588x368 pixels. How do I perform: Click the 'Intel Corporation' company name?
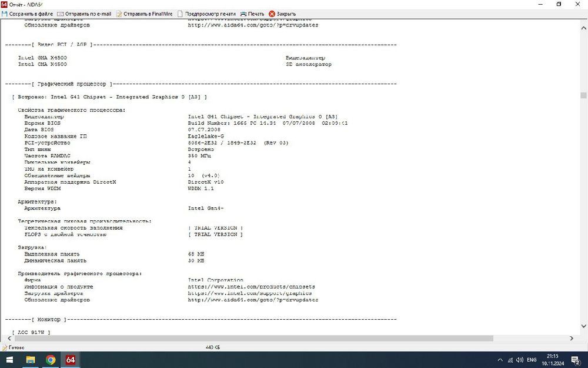(x=215, y=280)
